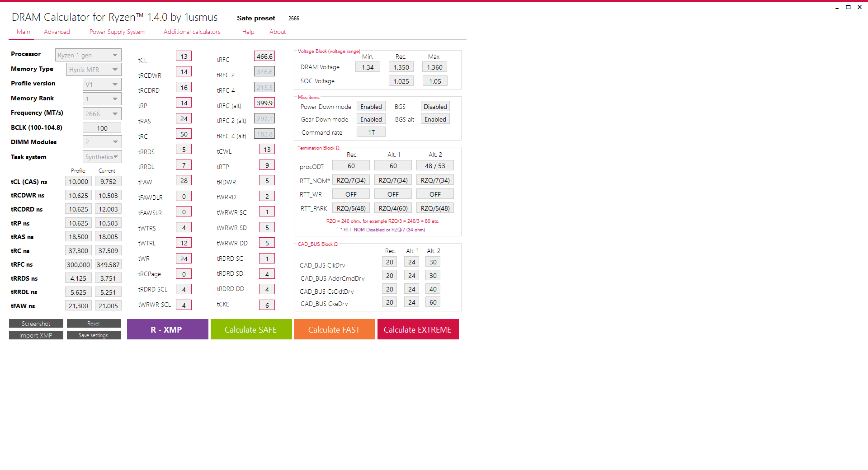Click the BGS Disabled value
The image size is (868, 470).
click(435, 107)
